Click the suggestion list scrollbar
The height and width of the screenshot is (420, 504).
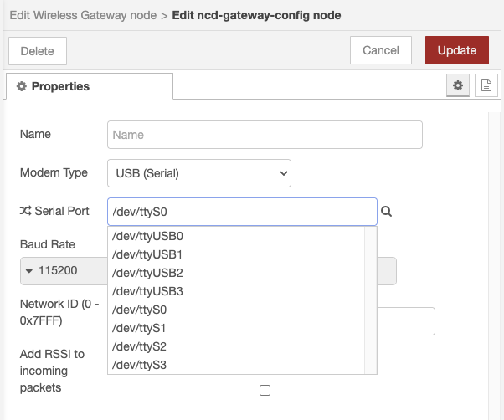pos(371,300)
